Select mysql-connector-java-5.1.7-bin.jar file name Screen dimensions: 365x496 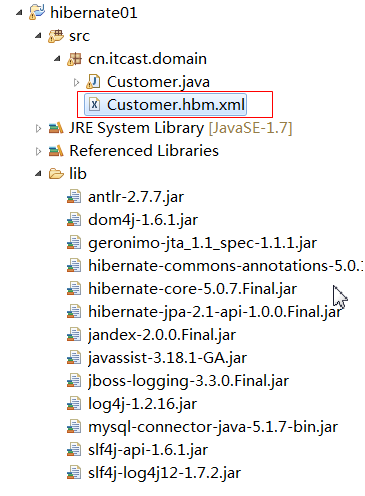tap(213, 427)
